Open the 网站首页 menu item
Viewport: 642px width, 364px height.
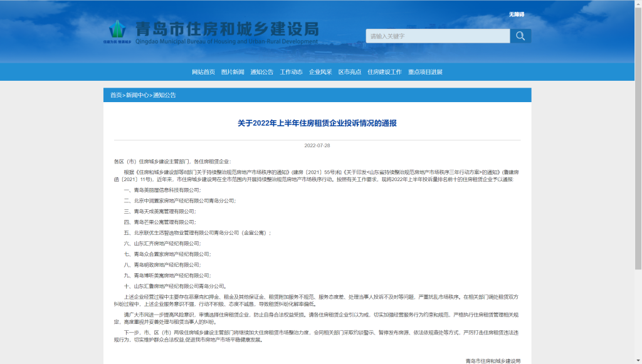[203, 72]
